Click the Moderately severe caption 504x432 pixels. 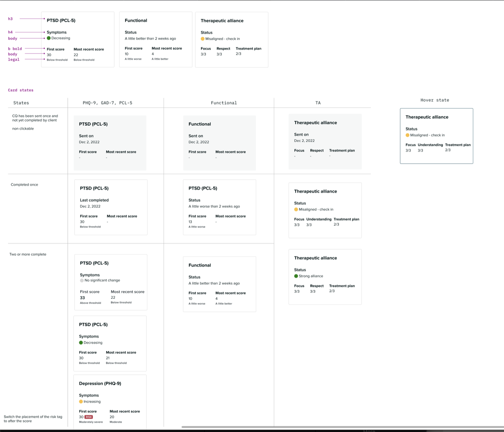pos(91,422)
